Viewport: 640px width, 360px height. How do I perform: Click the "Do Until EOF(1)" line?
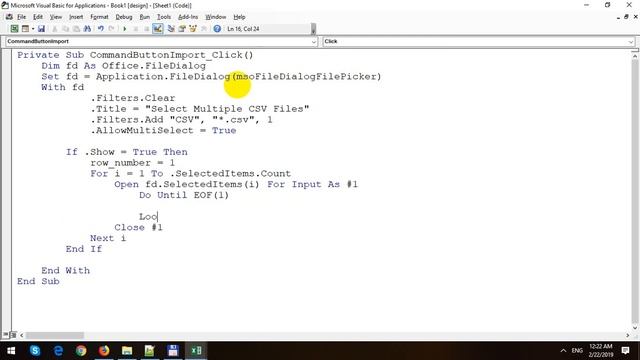[x=184, y=195]
